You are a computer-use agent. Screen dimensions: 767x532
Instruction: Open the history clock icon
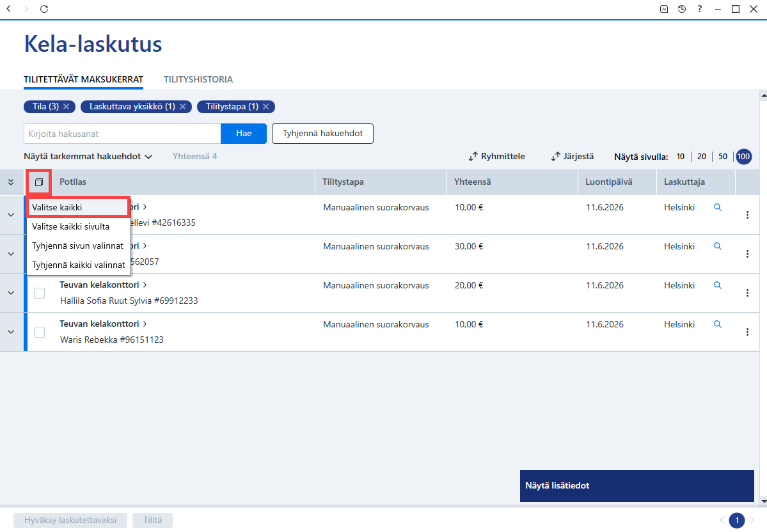682,9
